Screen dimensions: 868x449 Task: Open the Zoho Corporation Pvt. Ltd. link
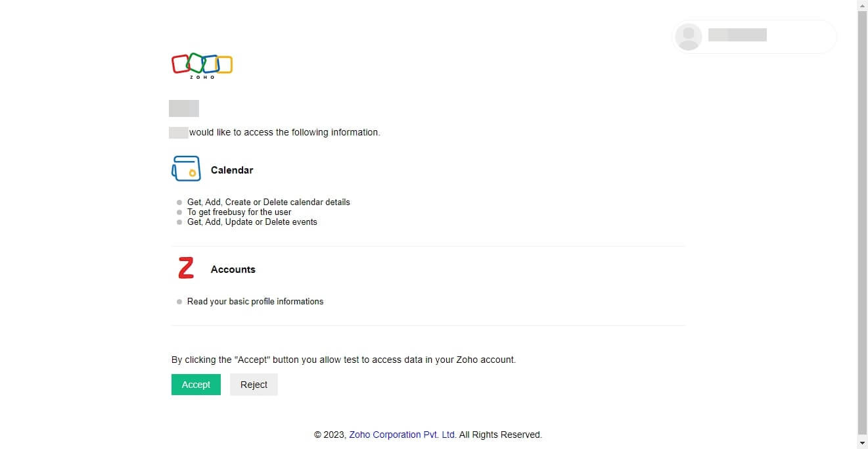[x=401, y=435]
